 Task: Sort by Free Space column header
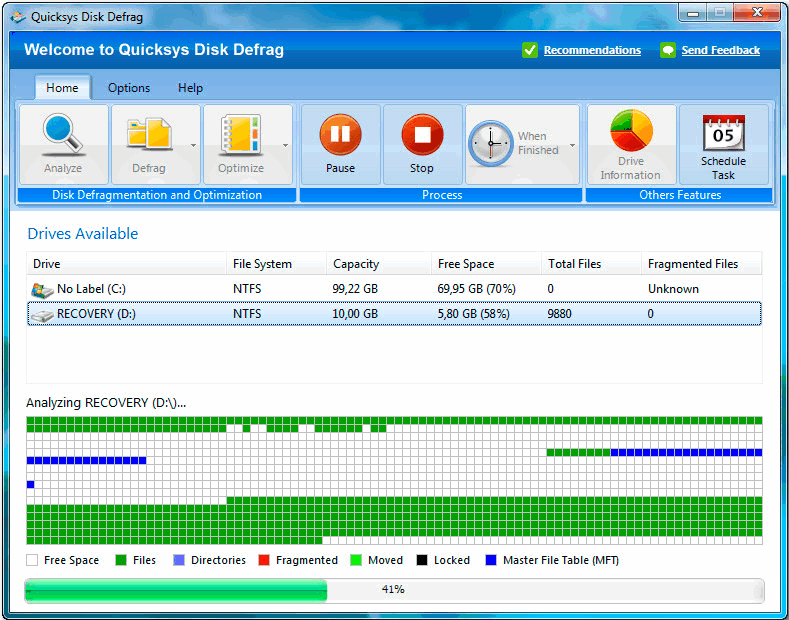(487, 264)
